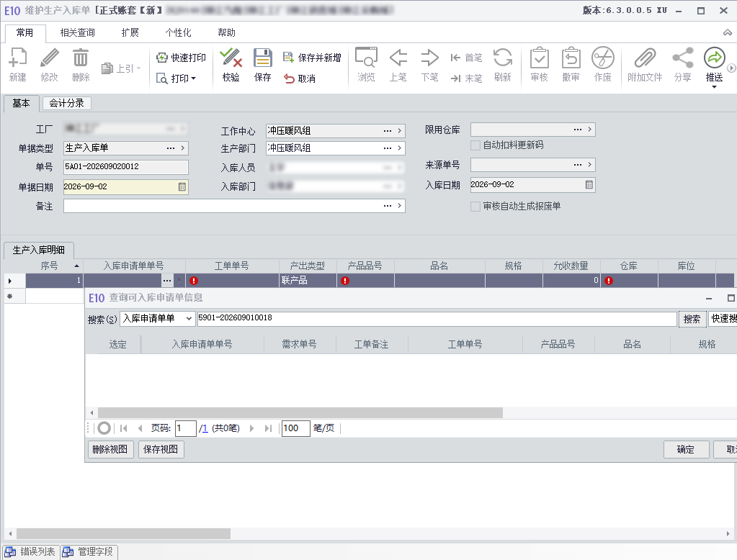Click the 推送 (Push) green arrow icon
Image resolution: width=737 pixels, height=560 pixels.
point(715,58)
